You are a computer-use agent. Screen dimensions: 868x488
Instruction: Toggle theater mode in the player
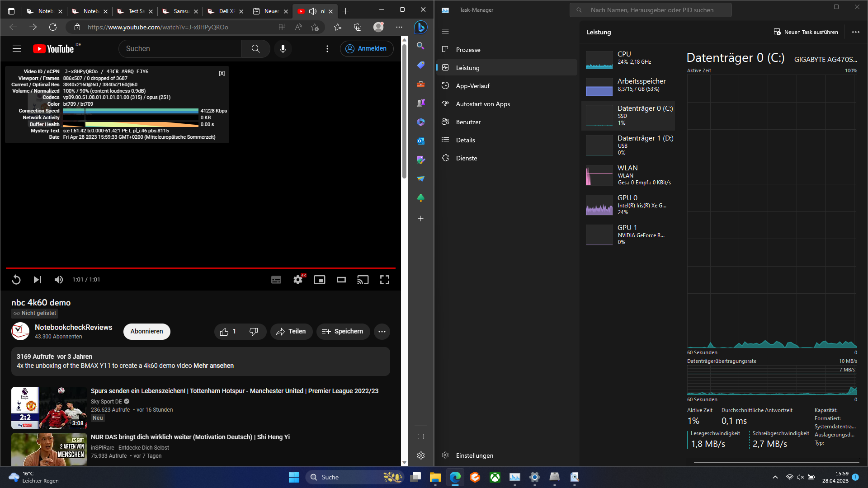click(x=341, y=280)
